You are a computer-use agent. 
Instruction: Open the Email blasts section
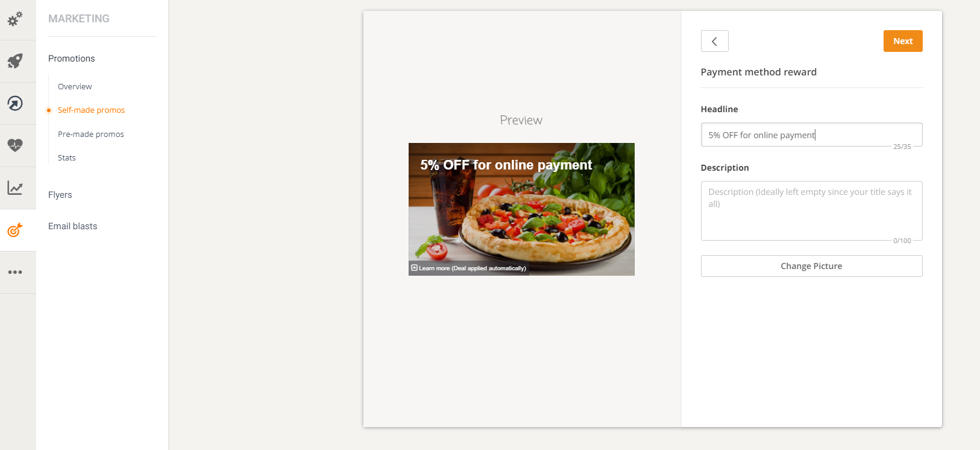pos(73,226)
